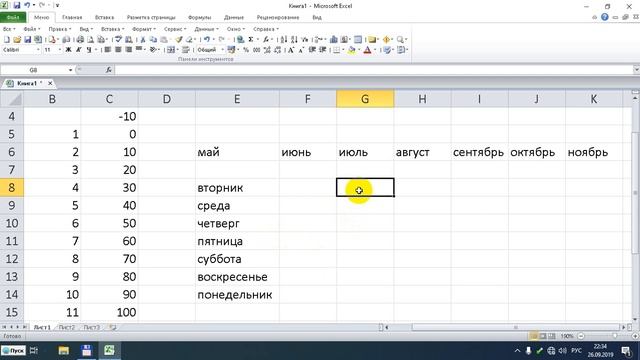Switch to the Формулы ribbon tab

[200, 17]
